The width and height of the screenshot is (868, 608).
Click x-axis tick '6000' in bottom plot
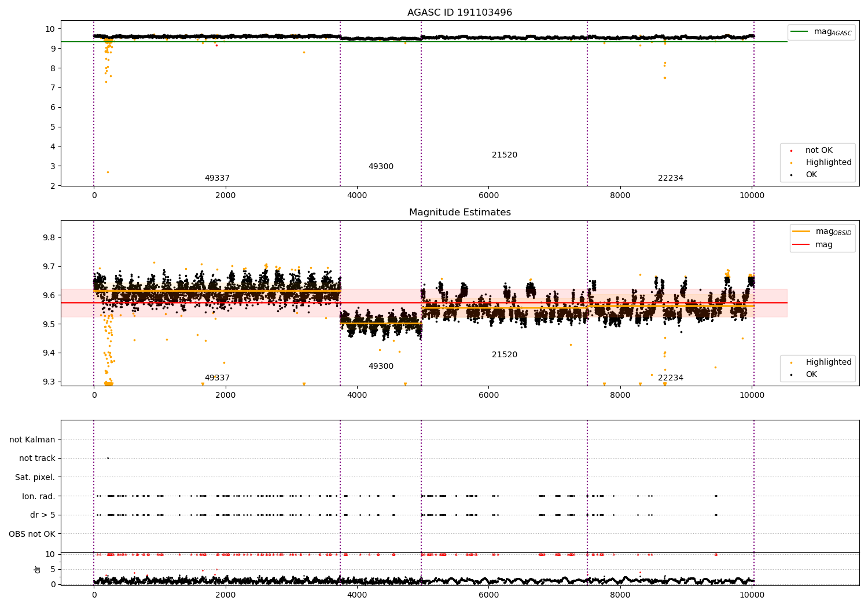pos(488,595)
